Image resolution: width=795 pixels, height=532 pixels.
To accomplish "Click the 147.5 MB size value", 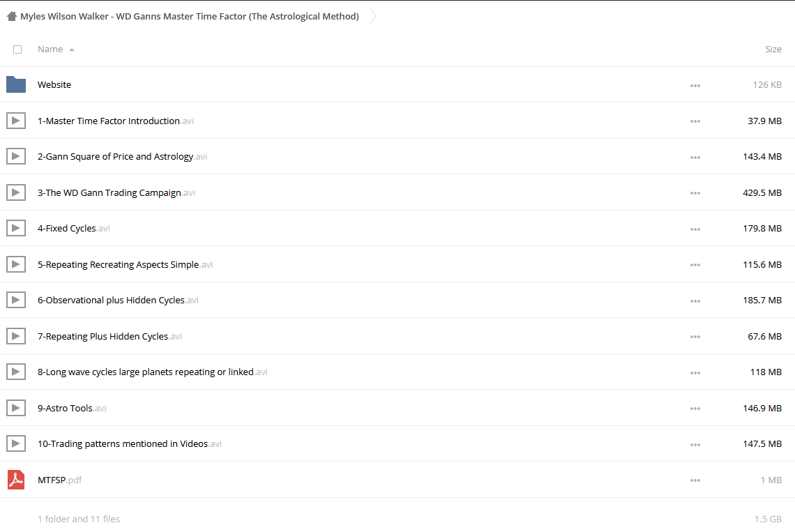I will [762, 443].
